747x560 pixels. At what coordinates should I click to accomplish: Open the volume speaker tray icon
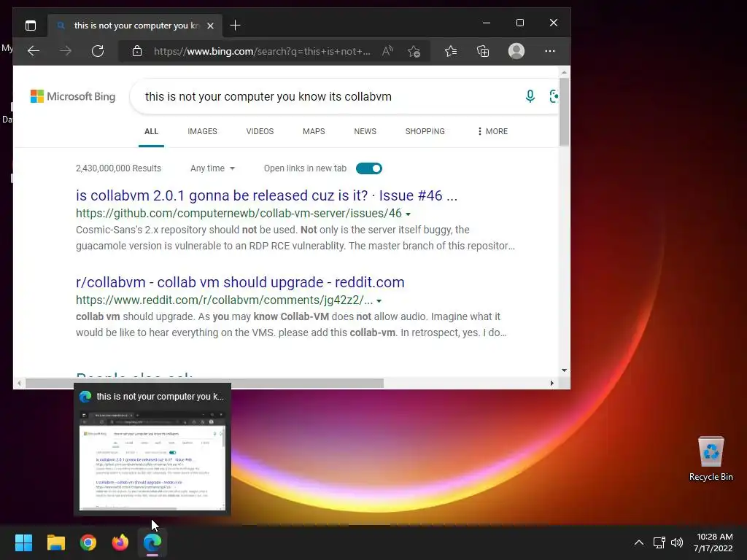[x=677, y=542]
